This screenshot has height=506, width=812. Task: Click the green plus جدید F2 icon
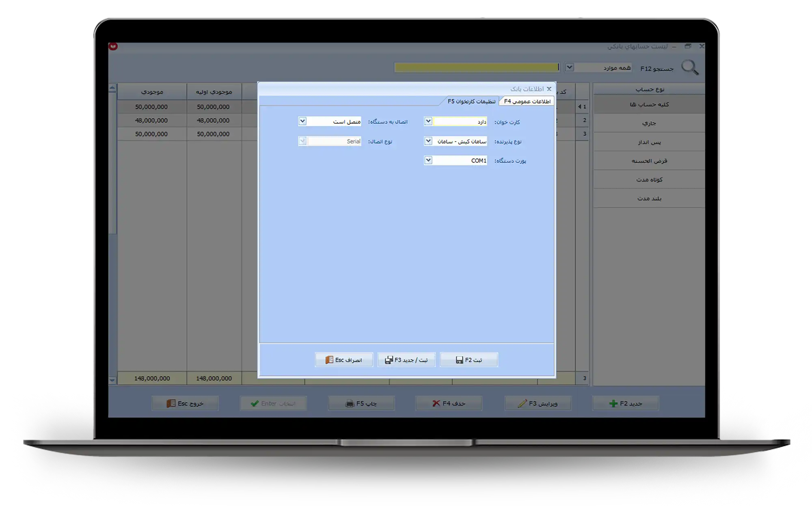613,403
